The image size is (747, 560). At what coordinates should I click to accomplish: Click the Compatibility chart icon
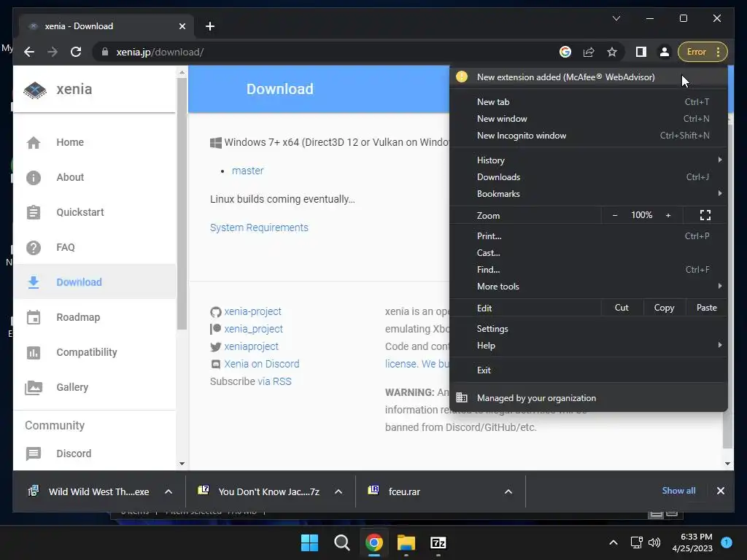tap(34, 352)
